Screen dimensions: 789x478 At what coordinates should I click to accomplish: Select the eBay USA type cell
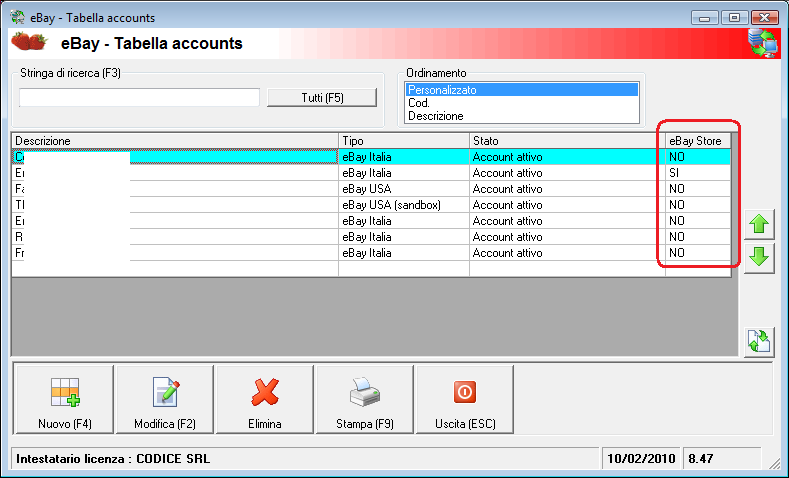pyautogui.click(x=404, y=189)
